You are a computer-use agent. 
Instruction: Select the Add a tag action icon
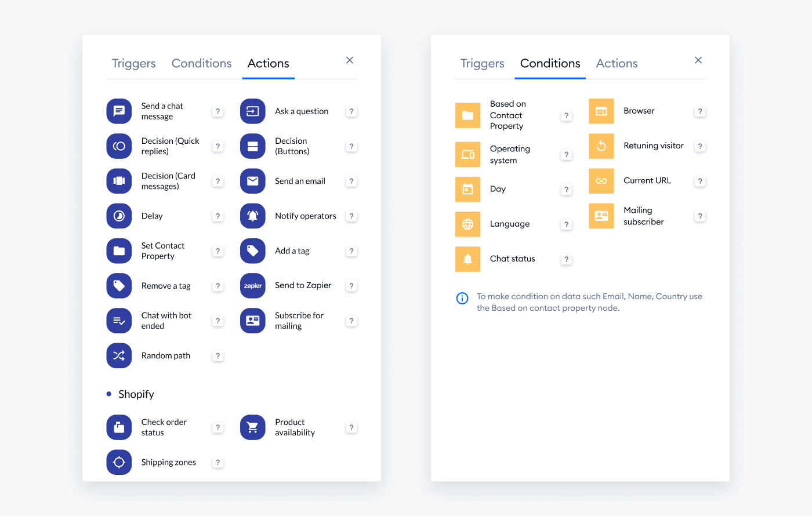(252, 251)
